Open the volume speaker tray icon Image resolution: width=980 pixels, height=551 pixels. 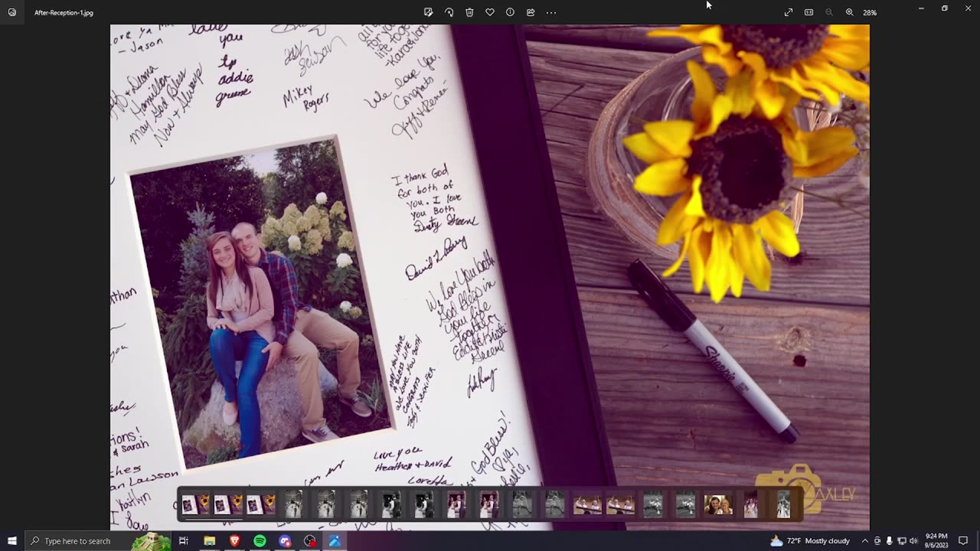(x=913, y=541)
